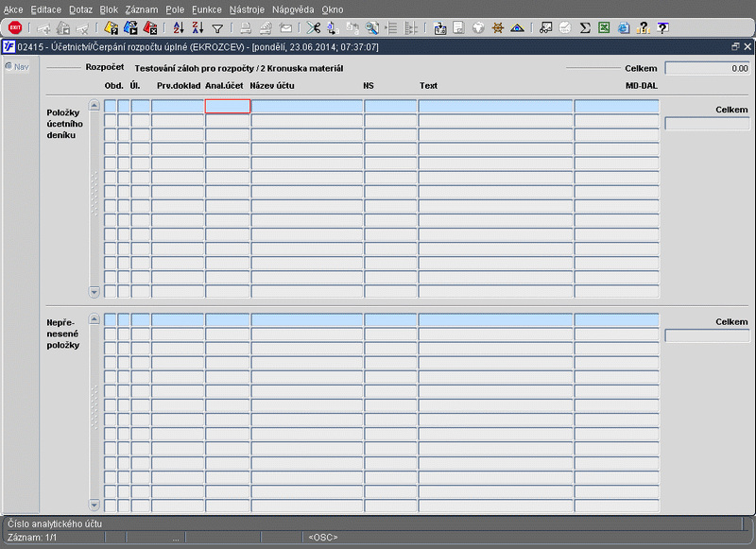Screen dimensions: 756x549
Task: Sort descending with the Z-A icon
Action: click(x=198, y=28)
